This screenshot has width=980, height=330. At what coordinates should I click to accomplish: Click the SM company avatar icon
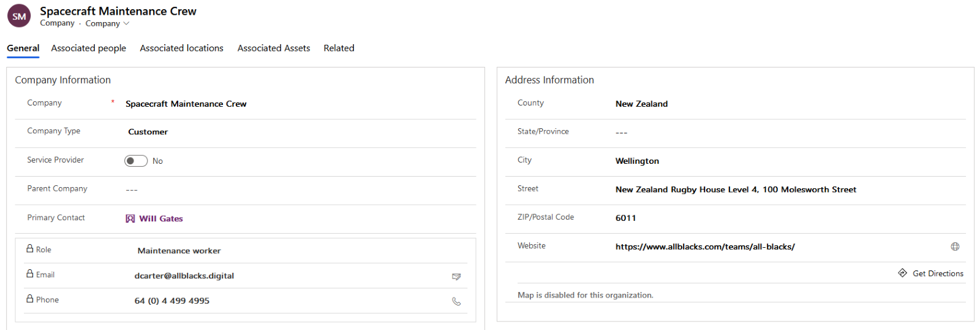point(19,17)
